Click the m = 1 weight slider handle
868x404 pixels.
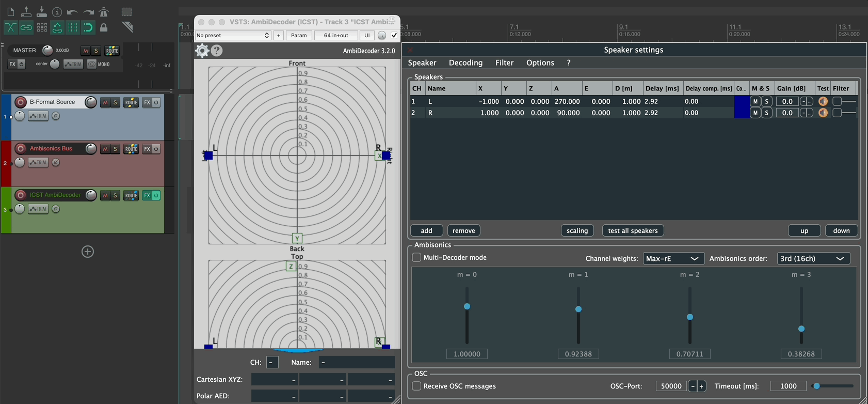578,309
